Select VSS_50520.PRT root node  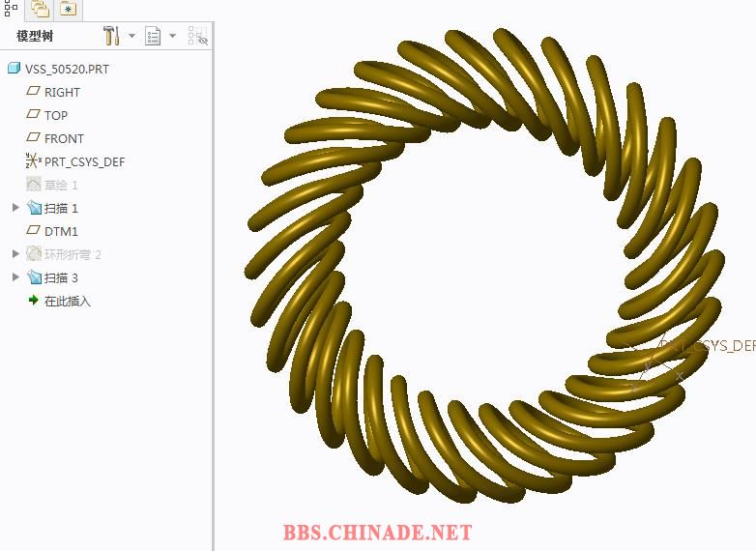coord(67,69)
